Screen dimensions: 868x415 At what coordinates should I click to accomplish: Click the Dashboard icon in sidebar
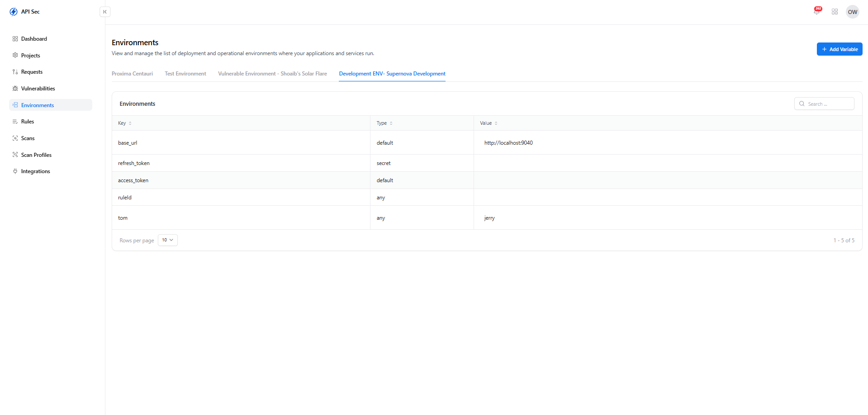pyautogui.click(x=15, y=39)
